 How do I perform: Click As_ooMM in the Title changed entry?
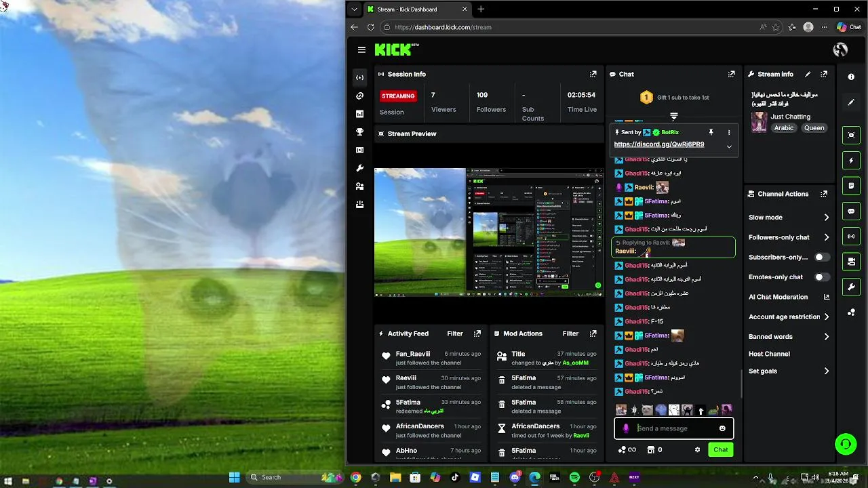[x=575, y=363]
